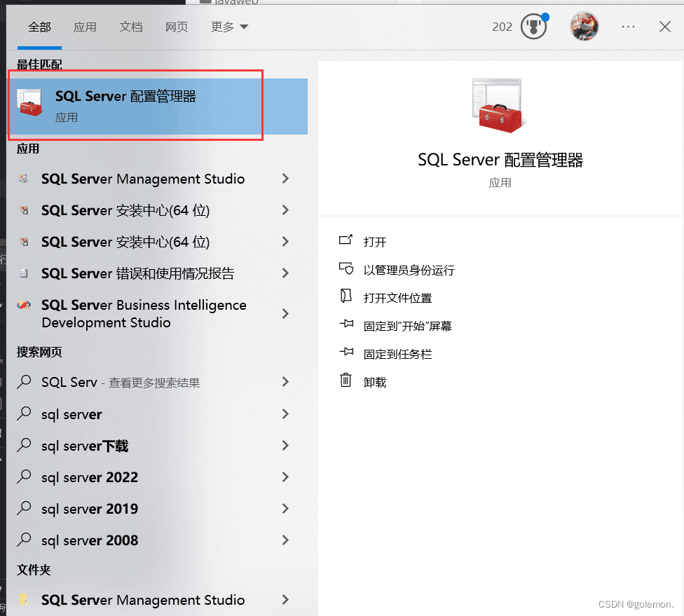Click the Business Intelligence Development Studio icon
This screenshot has height=616, width=684.
click(x=24, y=305)
